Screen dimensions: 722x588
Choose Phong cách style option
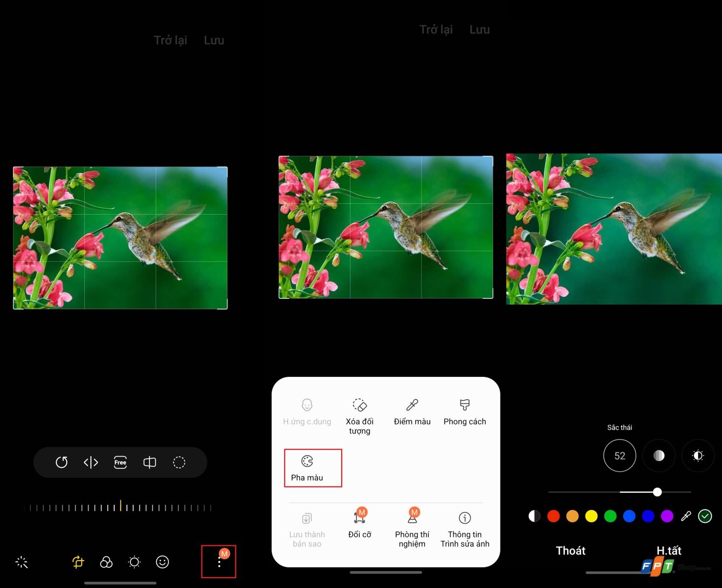pyautogui.click(x=465, y=412)
